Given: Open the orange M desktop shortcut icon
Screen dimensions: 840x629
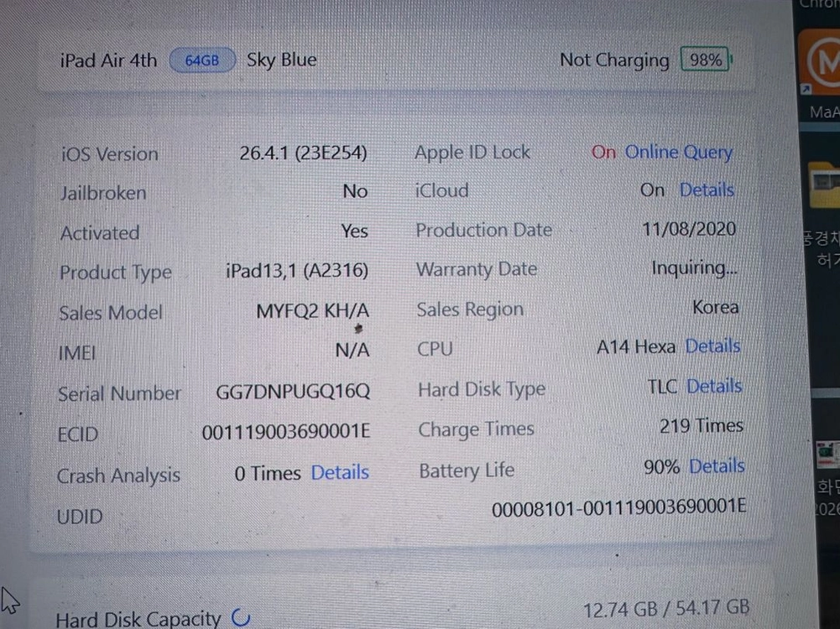Looking at the screenshot, I should click(820, 62).
